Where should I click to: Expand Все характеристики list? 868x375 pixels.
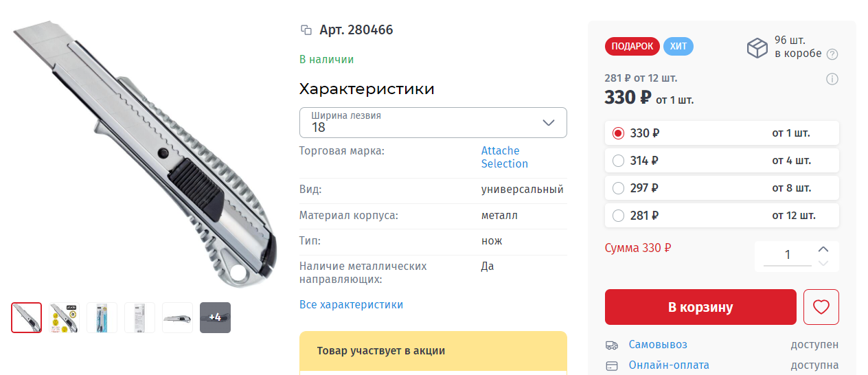point(351,304)
